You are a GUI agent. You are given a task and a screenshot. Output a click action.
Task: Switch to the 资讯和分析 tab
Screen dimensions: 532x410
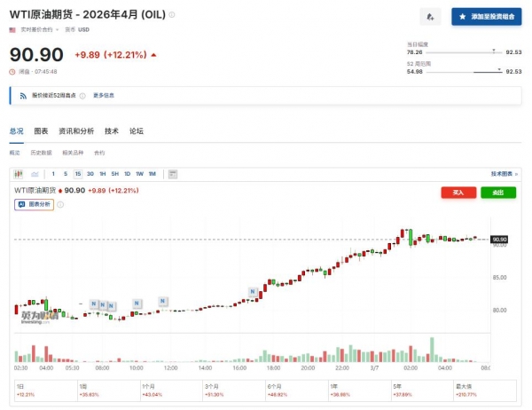75,131
